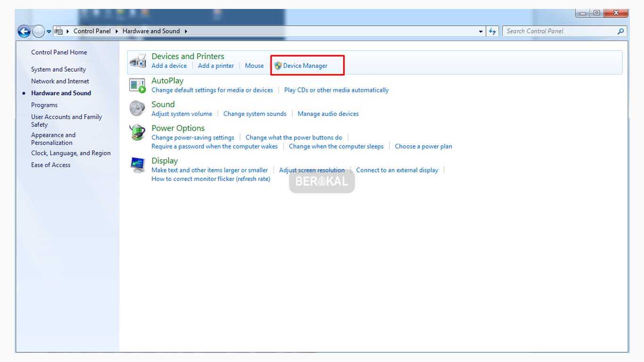Click Change power-saving settings link

[x=193, y=138]
